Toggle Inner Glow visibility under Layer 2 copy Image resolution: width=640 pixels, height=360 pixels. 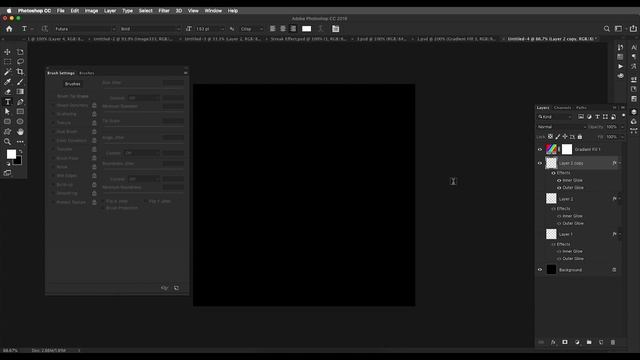(559, 180)
